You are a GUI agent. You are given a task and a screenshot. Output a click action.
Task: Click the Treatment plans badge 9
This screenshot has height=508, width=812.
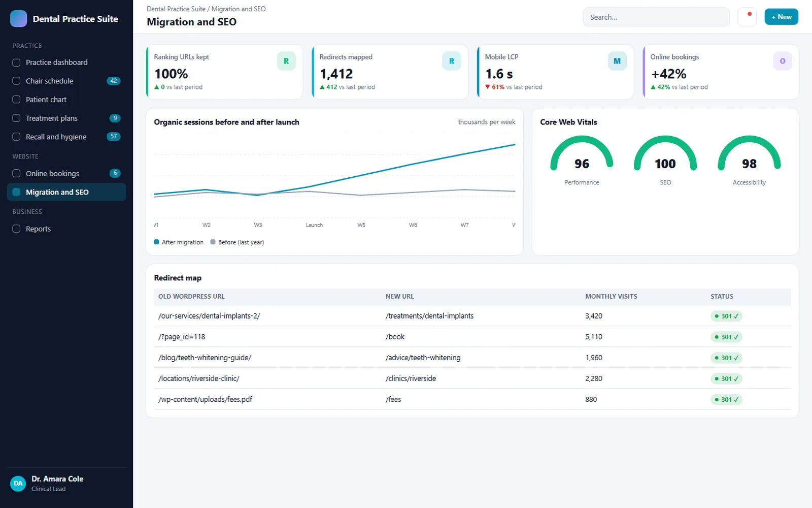point(115,118)
